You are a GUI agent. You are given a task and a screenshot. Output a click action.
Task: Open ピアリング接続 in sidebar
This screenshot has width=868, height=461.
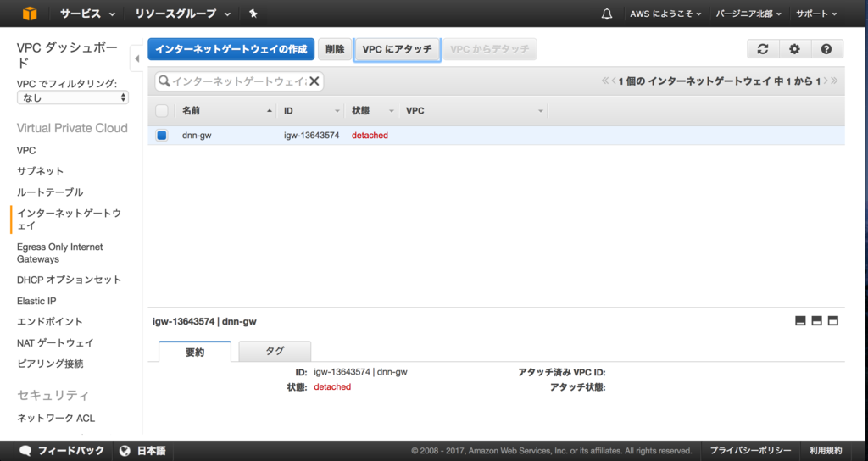pos(50,364)
